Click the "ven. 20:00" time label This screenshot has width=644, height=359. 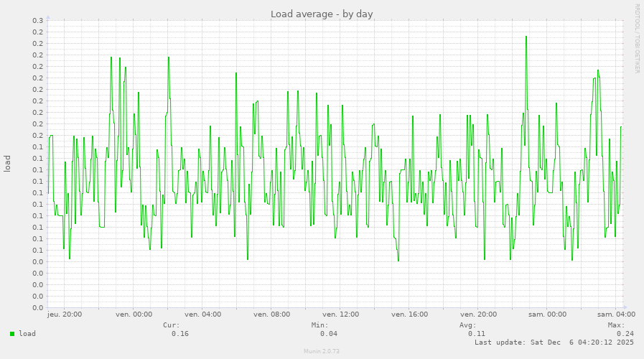[478, 314]
